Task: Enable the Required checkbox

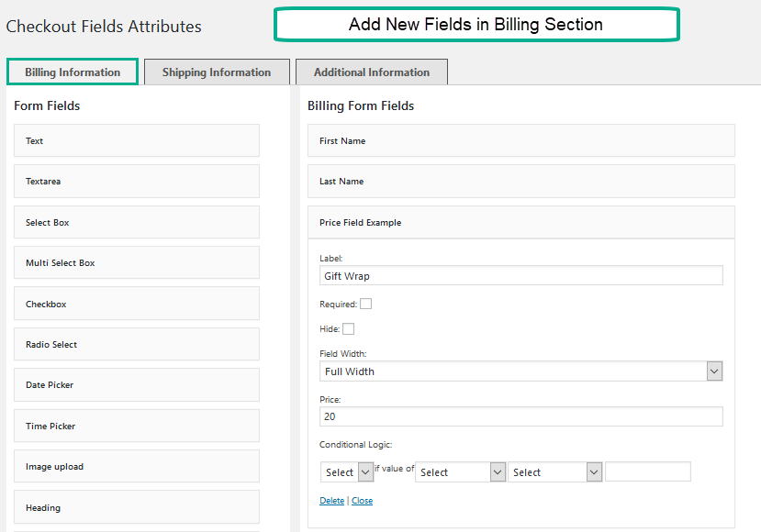Action: [x=365, y=305]
